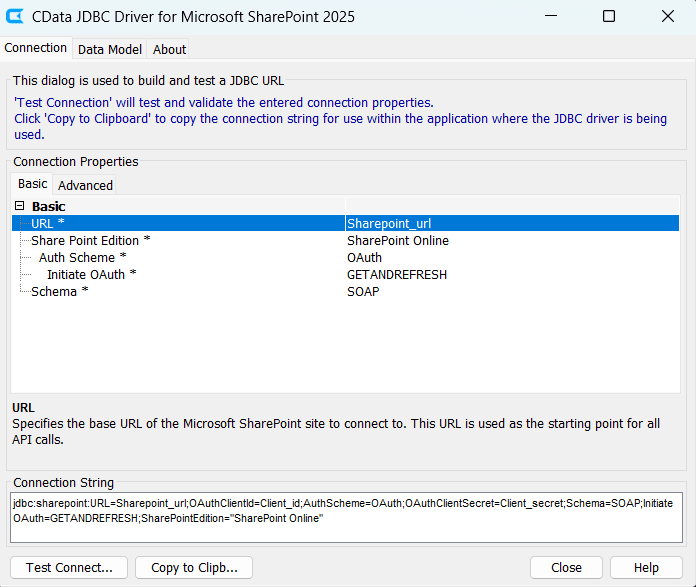Open the SharePoint Online edition dropdown
The height and width of the screenshot is (587, 696).
[510, 241]
